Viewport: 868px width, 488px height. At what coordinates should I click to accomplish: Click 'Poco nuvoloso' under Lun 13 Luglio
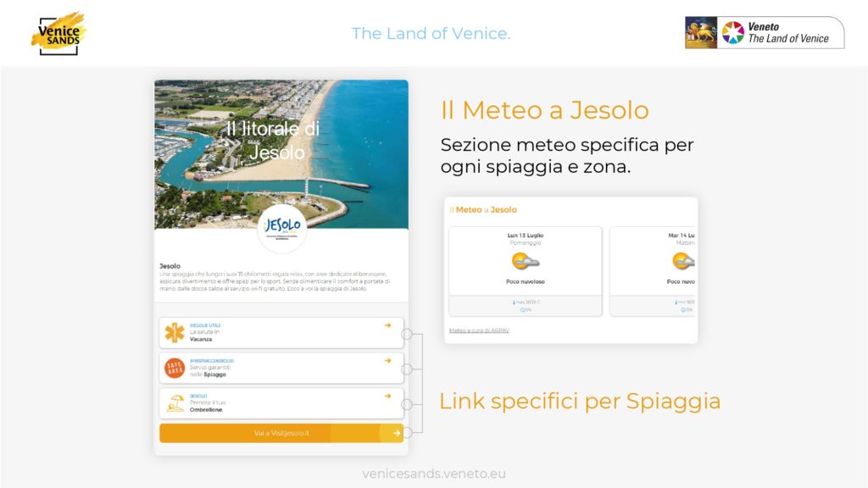point(526,281)
